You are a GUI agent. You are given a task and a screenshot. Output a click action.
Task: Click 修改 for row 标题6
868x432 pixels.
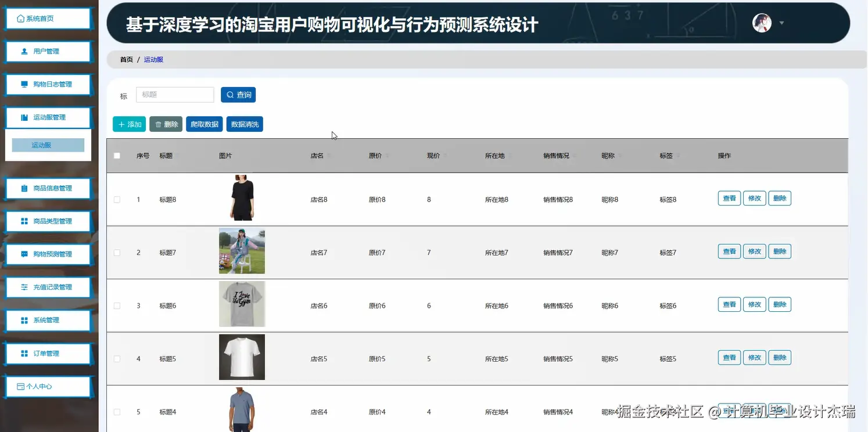pyautogui.click(x=754, y=305)
